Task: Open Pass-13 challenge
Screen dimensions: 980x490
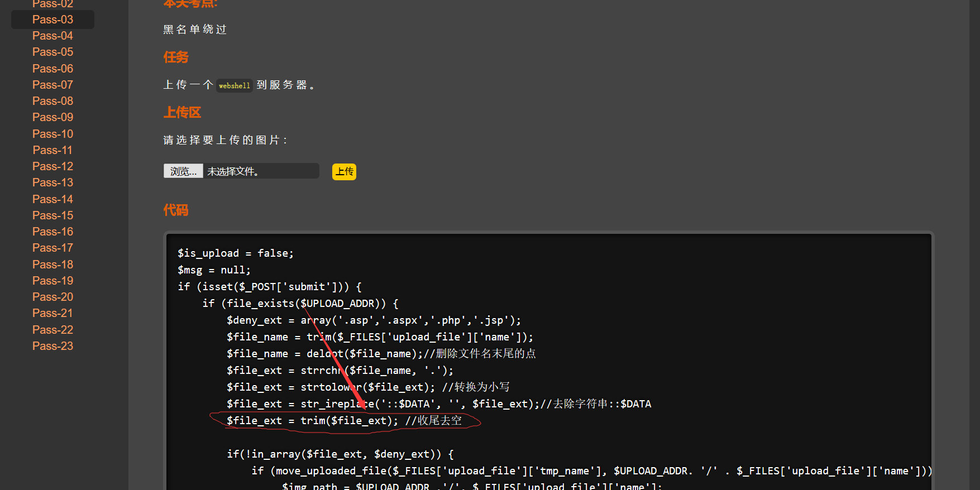Action: (52, 182)
